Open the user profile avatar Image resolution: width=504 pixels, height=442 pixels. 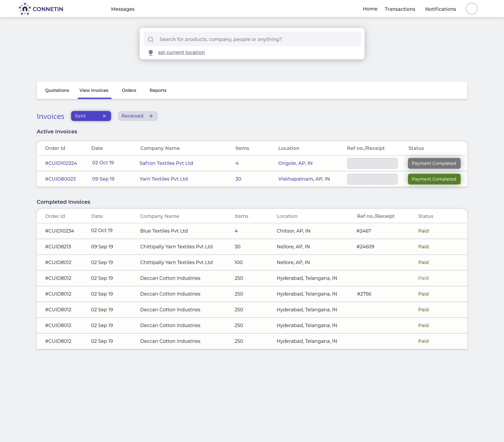click(x=471, y=9)
